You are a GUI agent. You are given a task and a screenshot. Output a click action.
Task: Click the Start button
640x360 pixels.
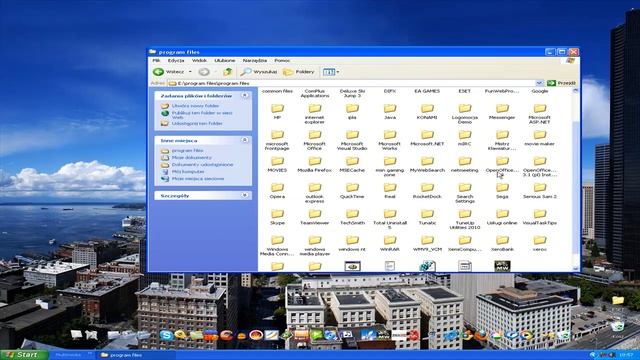(24, 355)
